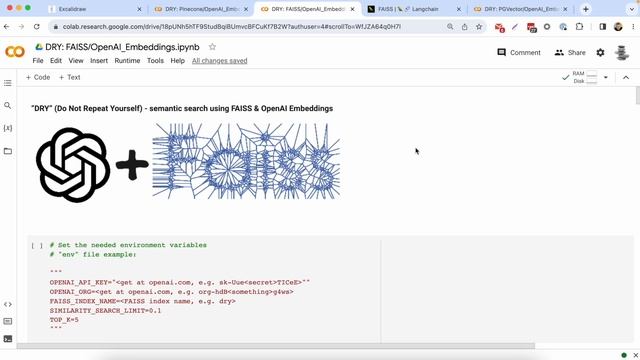Screen dimensions: 640x360
Task: Open the Chrome profile avatar
Action: coord(618,27)
